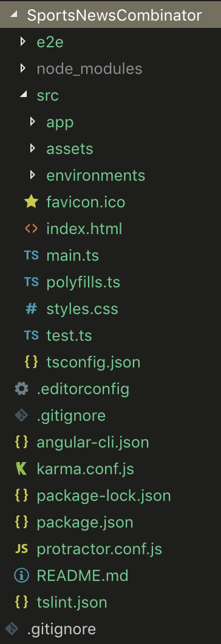Image resolution: width=221 pixels, height=644 pixels.
Task: Expand the e2e folder arrow
Action: click(24, 42)
